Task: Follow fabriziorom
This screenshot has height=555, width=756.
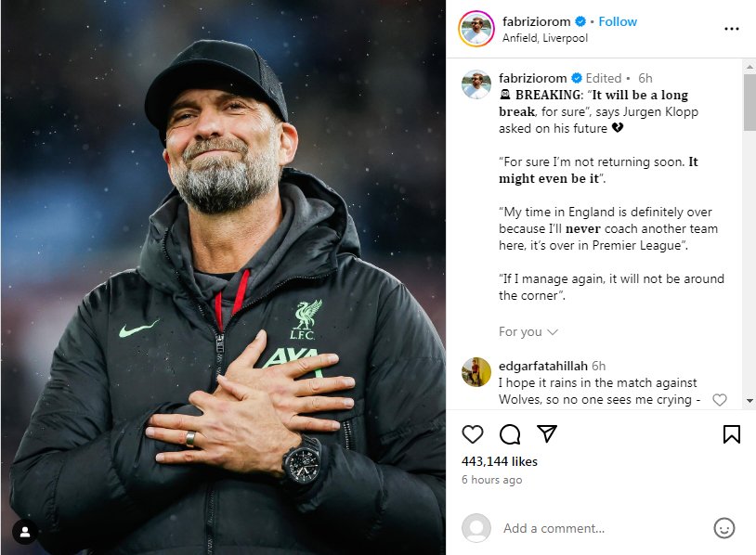Action: [x=618, y=21]
